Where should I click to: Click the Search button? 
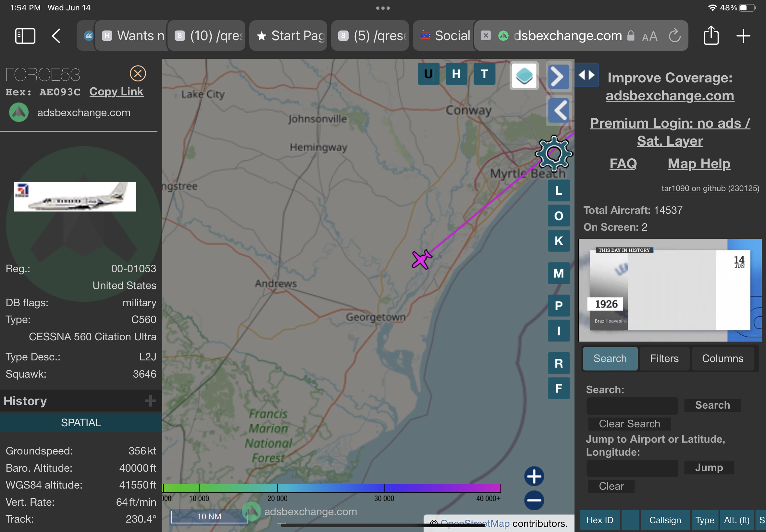tap(712, 405)
